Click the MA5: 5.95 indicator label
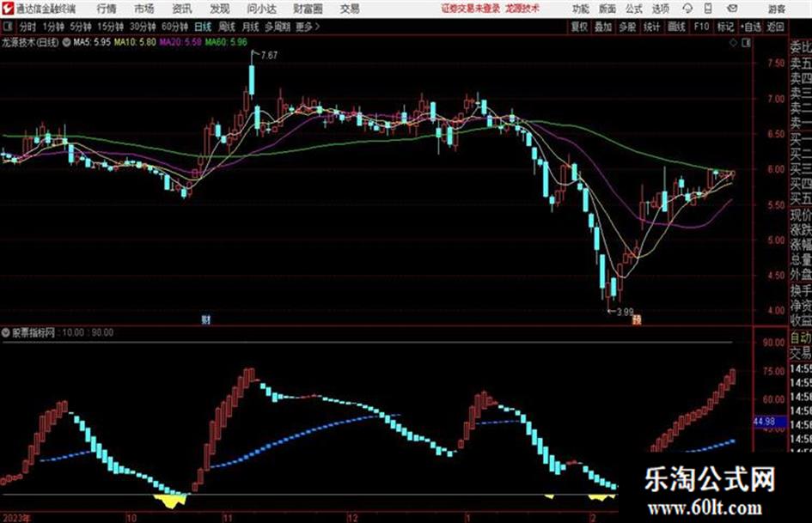 click(92, 42)
